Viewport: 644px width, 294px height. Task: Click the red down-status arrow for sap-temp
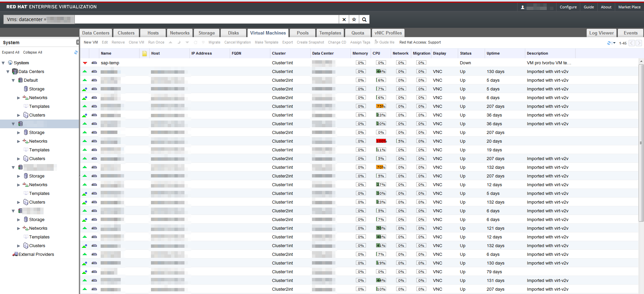click(85, 63)
